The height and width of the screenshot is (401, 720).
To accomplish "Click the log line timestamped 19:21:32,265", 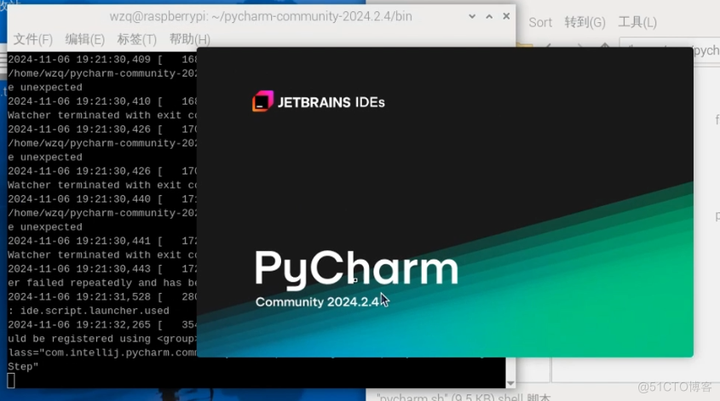I will pos(102,325).
